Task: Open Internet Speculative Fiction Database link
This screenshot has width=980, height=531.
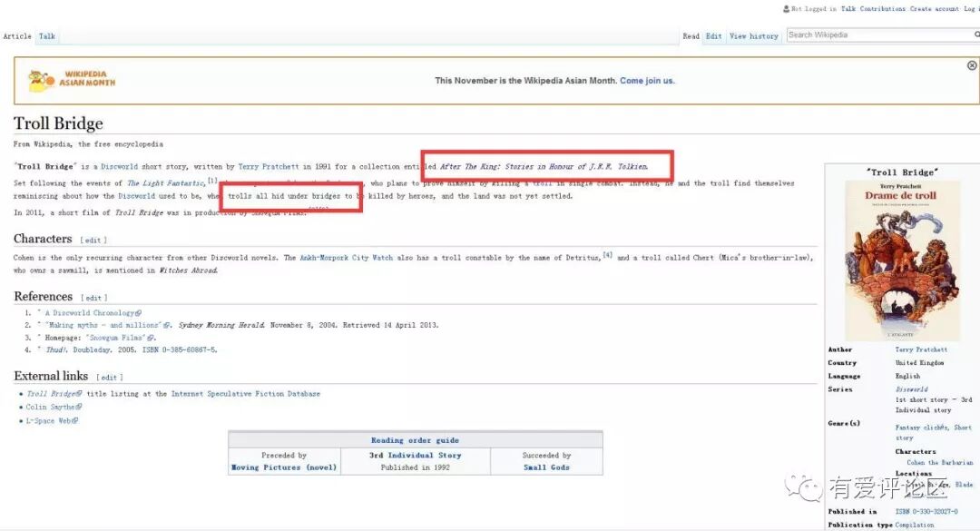Action: [246, 394]
